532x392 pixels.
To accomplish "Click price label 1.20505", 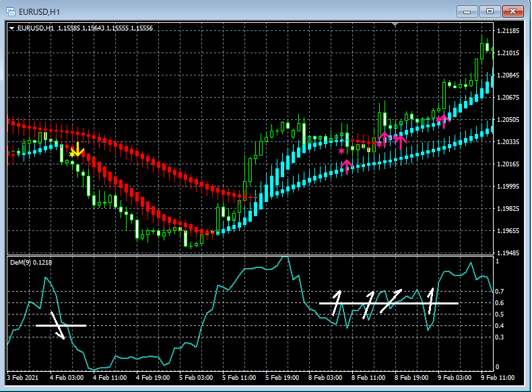I will click(x=508, y=119).
